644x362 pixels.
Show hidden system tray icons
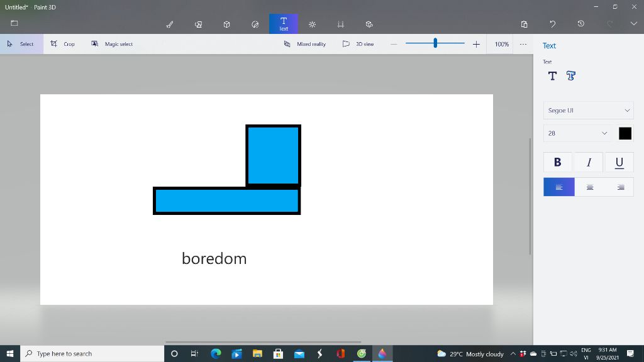point(513,354)
